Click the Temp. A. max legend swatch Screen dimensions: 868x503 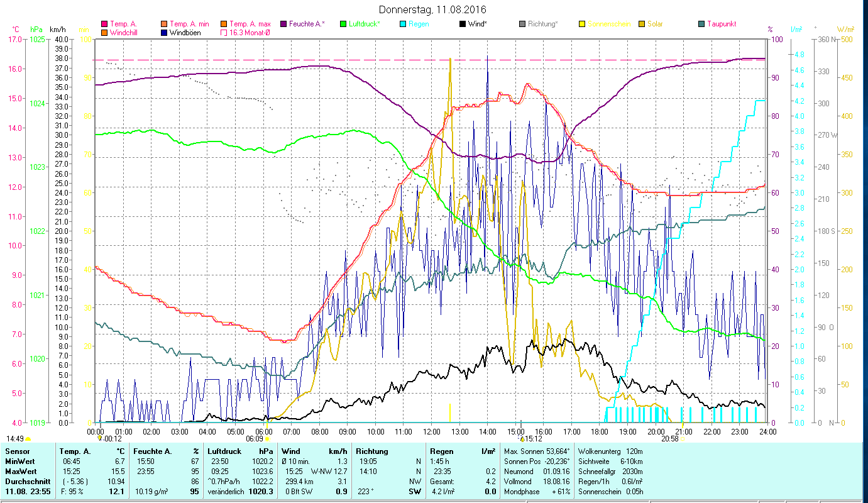pyautogui.click(x=224, y=24)
